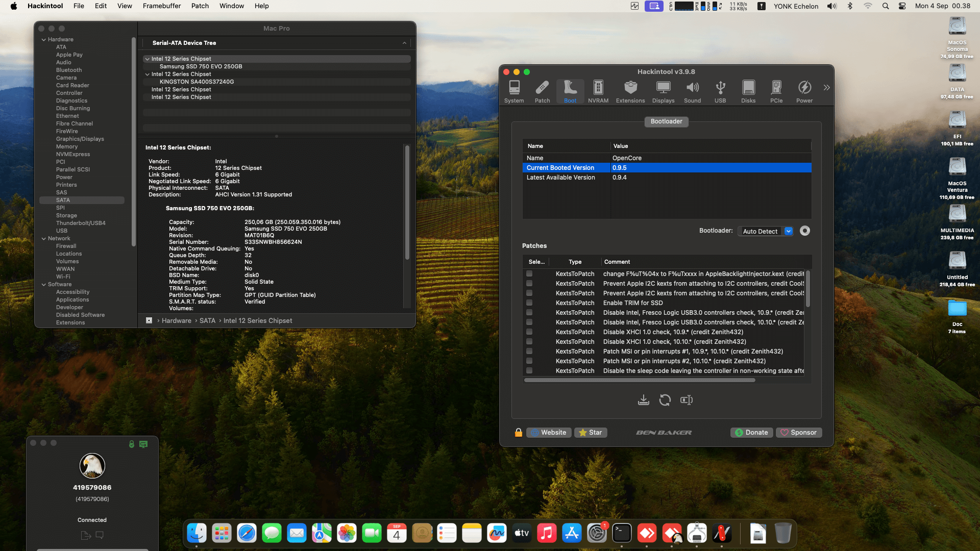980x551 pixels.
Task: Click the download/import icon below patches
Action: 643,400
